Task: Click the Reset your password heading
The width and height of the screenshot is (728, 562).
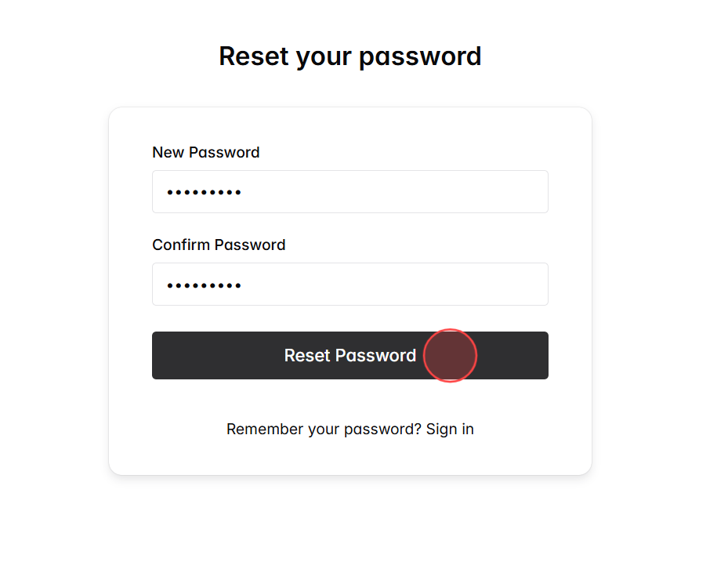Action: 350,56
